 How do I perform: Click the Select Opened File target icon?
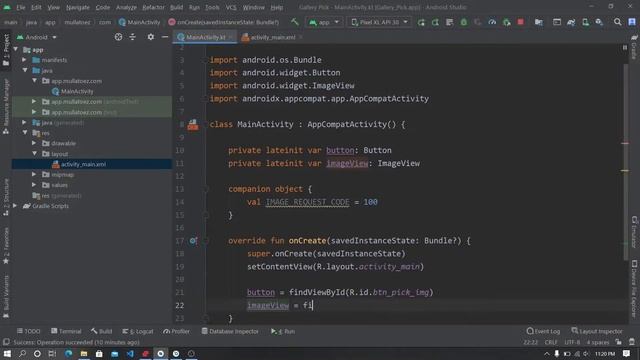pyautogui.click(x=118, y=37)
